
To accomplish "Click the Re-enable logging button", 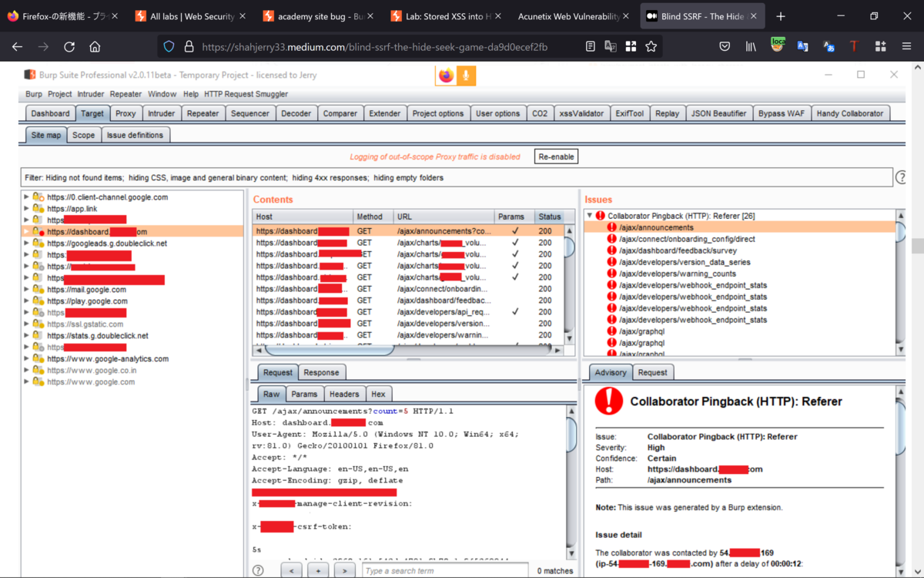I will [557, 156].
